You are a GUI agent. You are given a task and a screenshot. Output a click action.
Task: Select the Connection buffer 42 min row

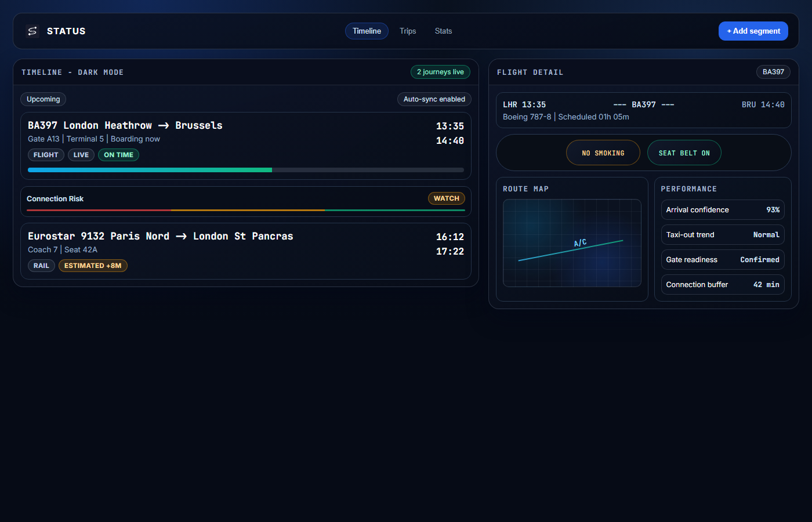pos(723,284)
